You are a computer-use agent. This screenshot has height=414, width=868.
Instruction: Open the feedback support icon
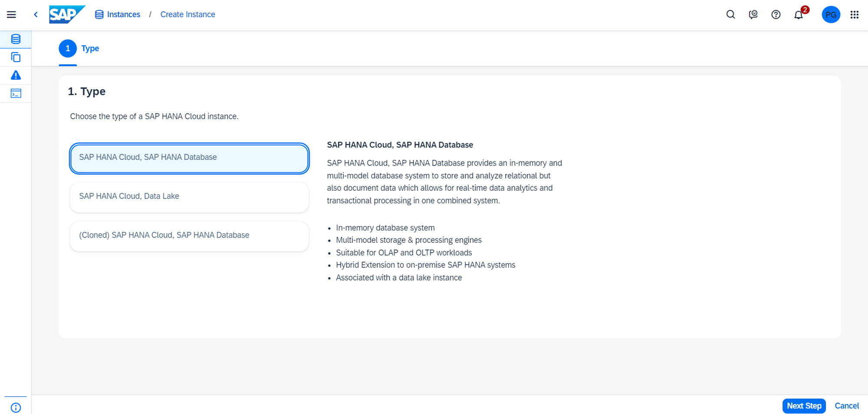[x=753, y=15]
